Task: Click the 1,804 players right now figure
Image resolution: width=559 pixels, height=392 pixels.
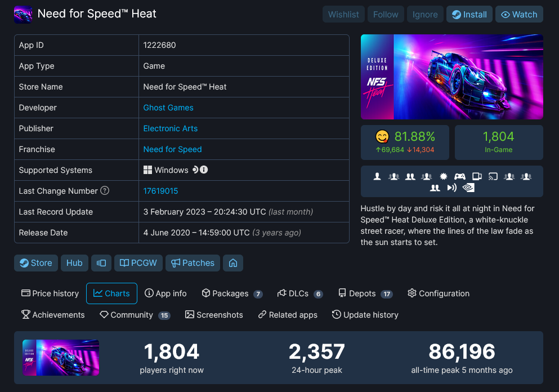Action: pos(172,351)
